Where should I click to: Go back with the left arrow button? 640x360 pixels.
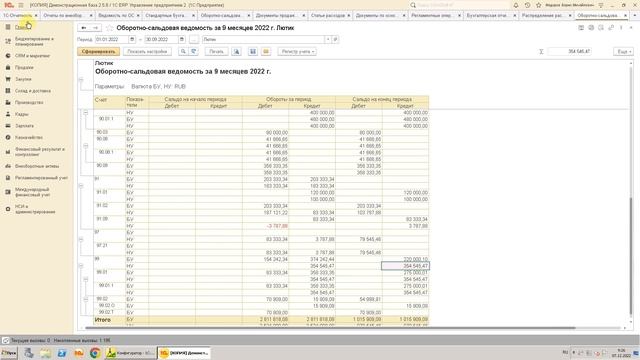pyautogui.click(x=84, y=28)
